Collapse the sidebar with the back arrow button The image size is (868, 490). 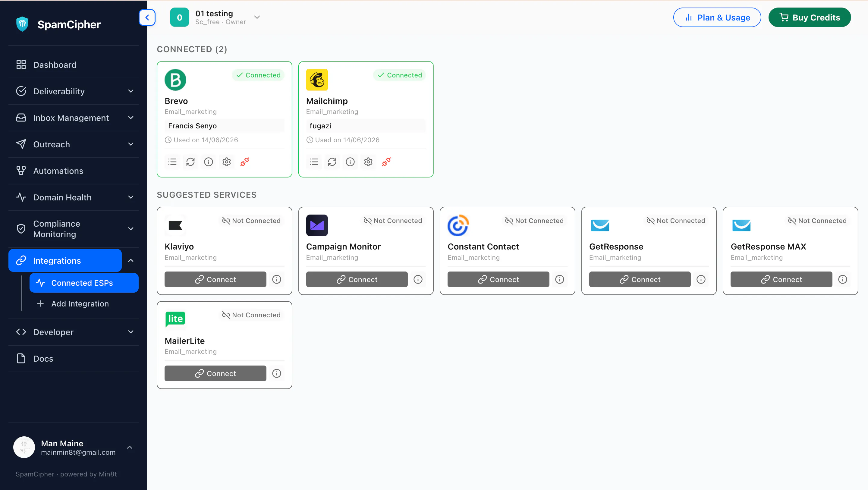147,17
